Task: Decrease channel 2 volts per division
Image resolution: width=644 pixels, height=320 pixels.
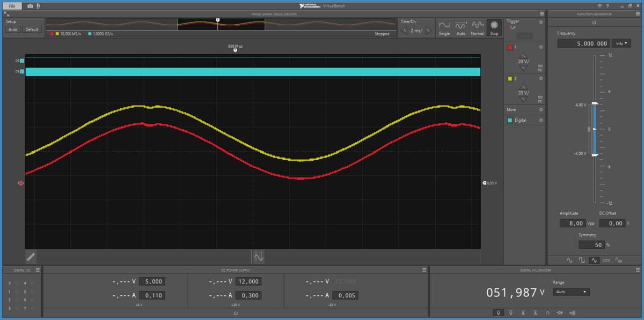Action: tap(523, 99)
